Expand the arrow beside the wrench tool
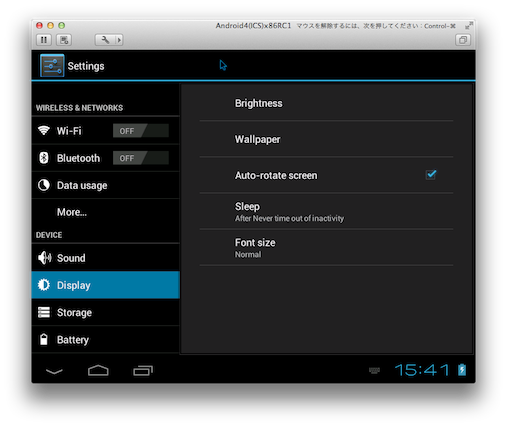This screenshot has width=507, height=427. [119, 40]
